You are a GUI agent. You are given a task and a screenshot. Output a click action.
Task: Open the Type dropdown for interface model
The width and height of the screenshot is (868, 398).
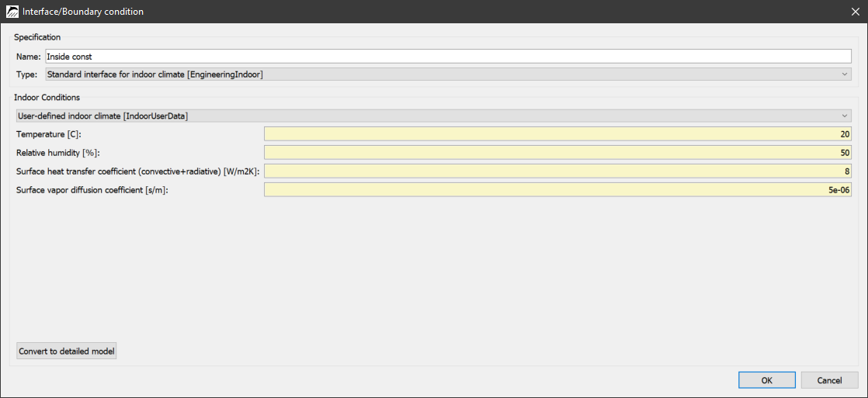pyautogui.click(x=448, y=74)
